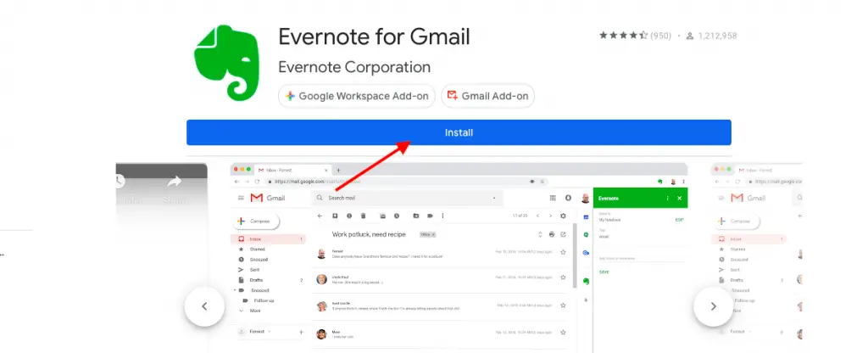Viewport: 868px width, 353px height.
Task: Click Work potluck, need recipe subject
Action: [369, 234]
